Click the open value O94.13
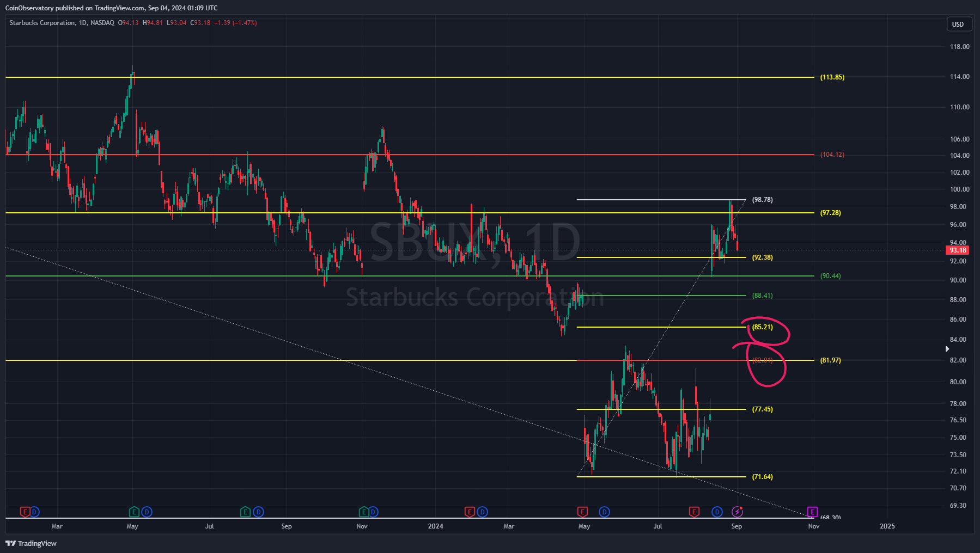This screenshot has height=553, width=980. (x=129, y=23)
